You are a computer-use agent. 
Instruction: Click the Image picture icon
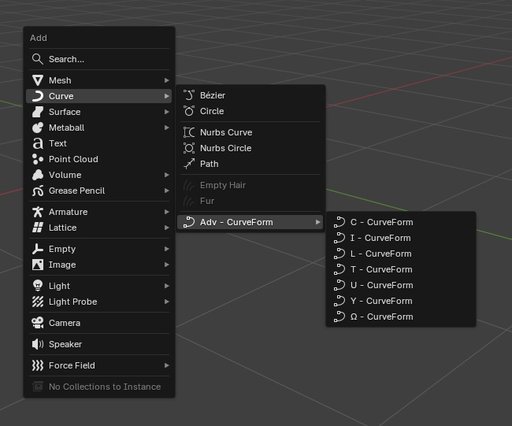click(38, 265)
